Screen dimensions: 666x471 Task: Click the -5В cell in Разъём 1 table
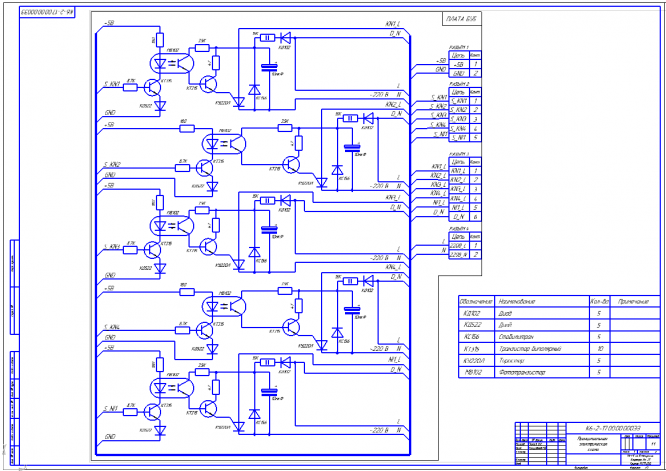[459, 64]
